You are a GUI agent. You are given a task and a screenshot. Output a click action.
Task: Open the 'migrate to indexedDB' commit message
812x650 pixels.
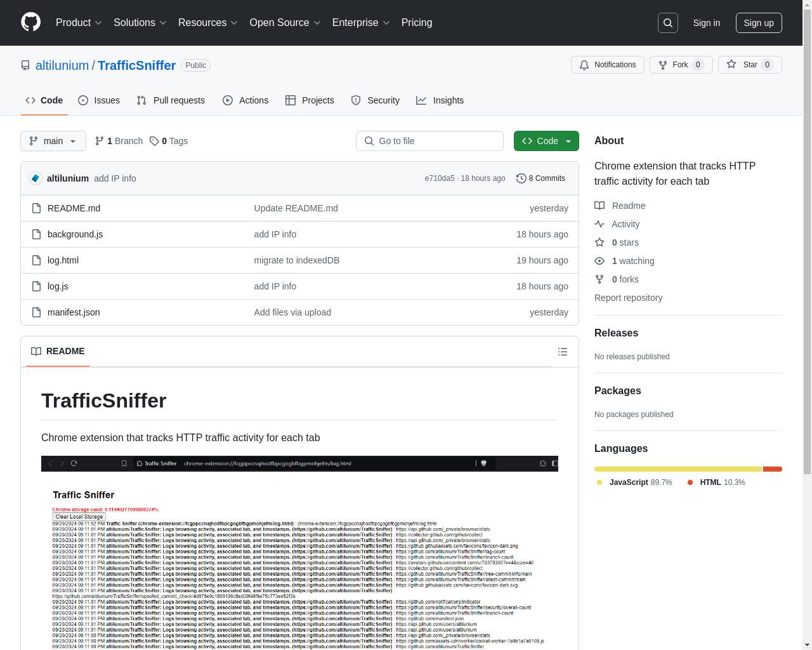click(297, 260)
